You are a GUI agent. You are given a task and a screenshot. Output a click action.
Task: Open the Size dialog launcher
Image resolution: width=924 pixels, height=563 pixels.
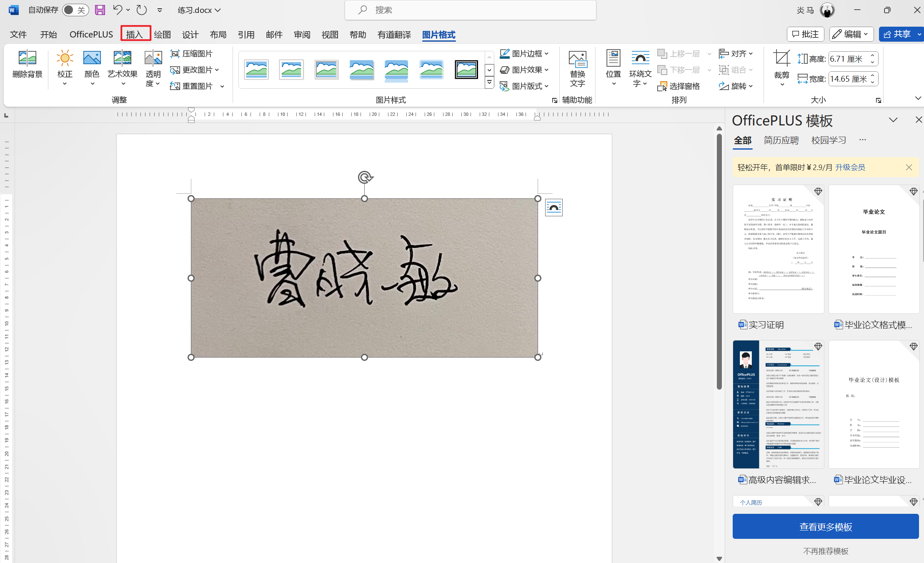(878, 100)
